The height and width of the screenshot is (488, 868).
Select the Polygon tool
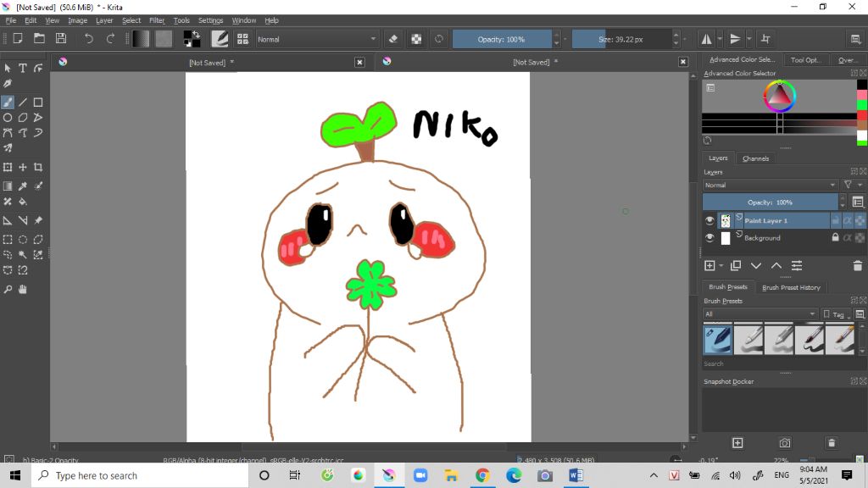coord(23,117)
